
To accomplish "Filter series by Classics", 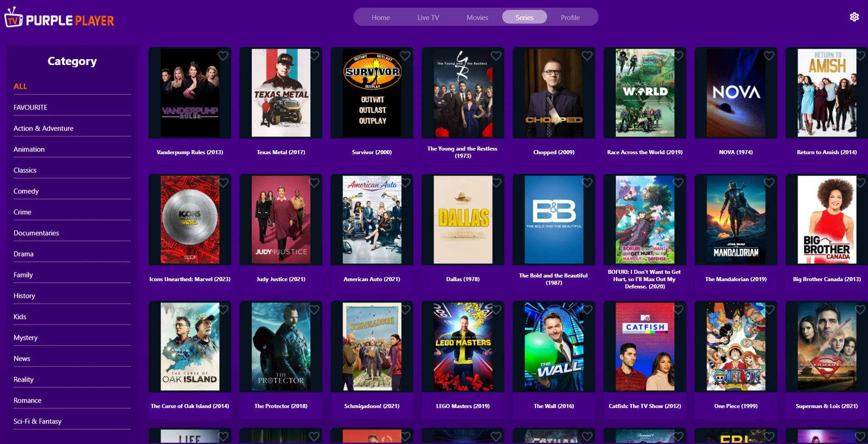I will pyautogui.click(x=72, y=170).
